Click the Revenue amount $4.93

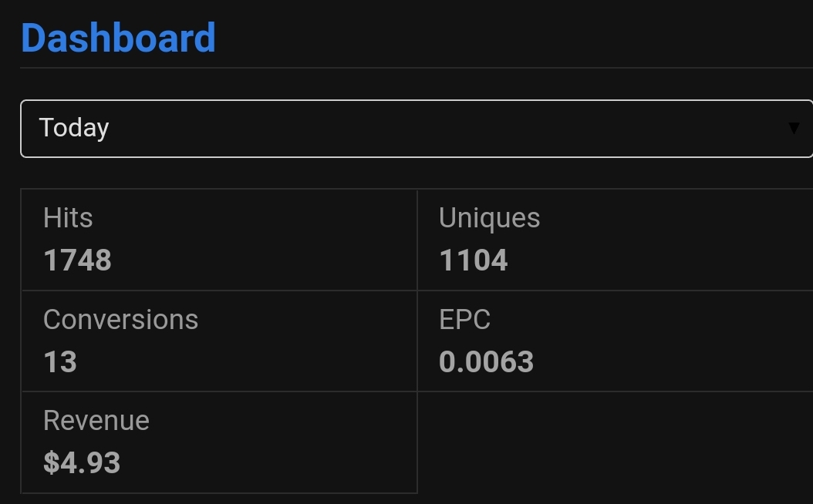coord(82,462)
